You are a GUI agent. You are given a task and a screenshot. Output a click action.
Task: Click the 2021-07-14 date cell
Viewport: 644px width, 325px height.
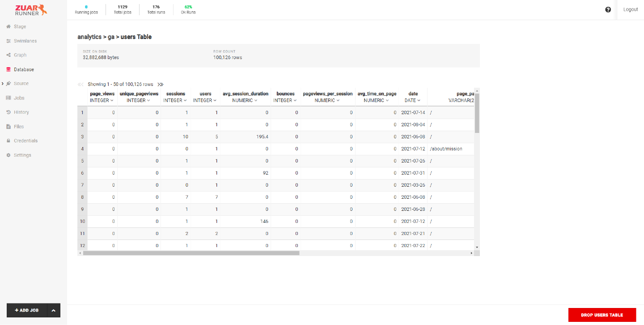413,112
